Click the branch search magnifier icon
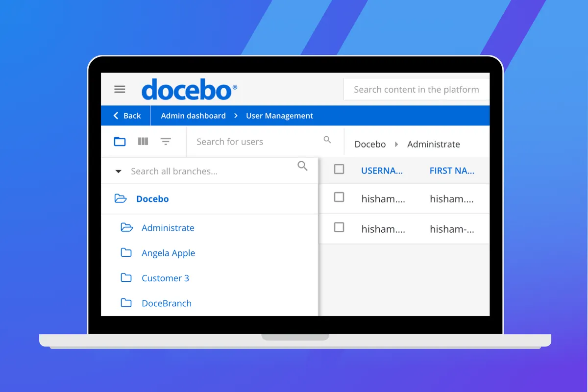588x392 pixels. click(x=303, y=166)
